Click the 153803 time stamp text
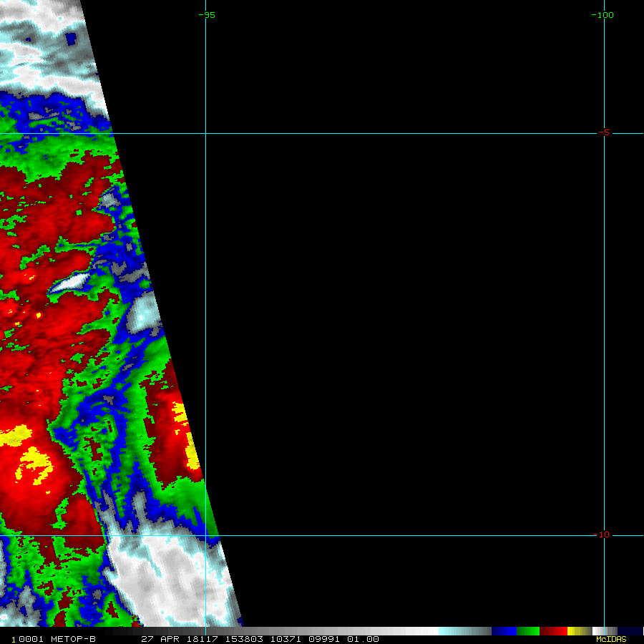644x644 pixels. (x=243, y=639)
